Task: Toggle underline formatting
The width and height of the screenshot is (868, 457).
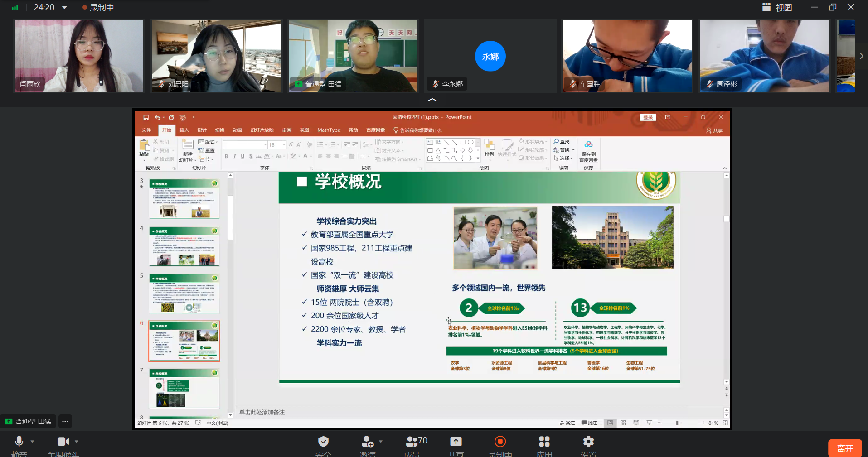Action: click(242, 156)
